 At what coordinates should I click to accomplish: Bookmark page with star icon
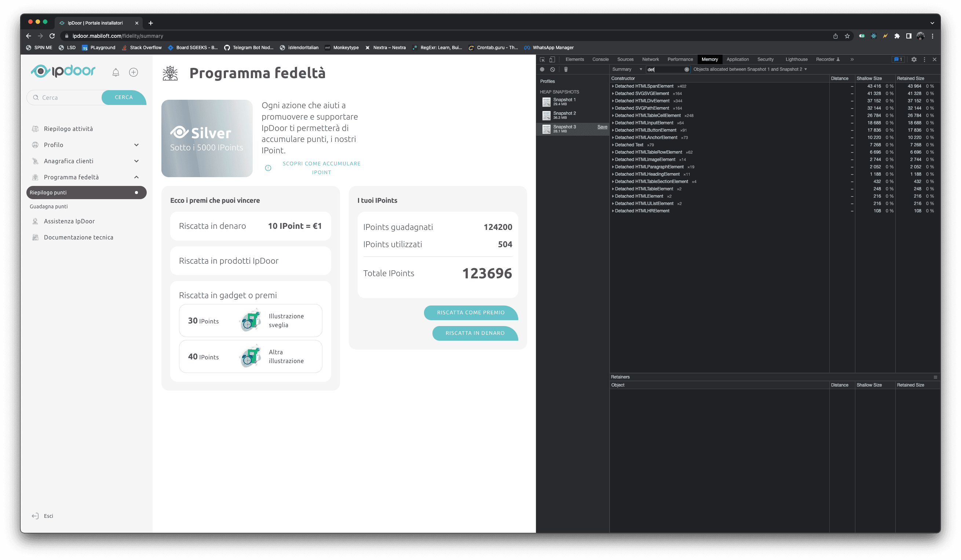click(x=847, y=36)
